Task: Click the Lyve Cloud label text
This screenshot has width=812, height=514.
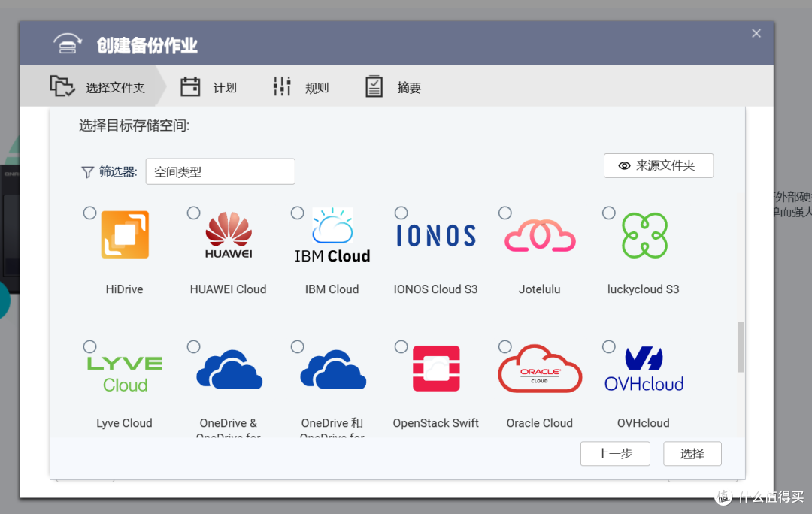Action: click(124, 423)
